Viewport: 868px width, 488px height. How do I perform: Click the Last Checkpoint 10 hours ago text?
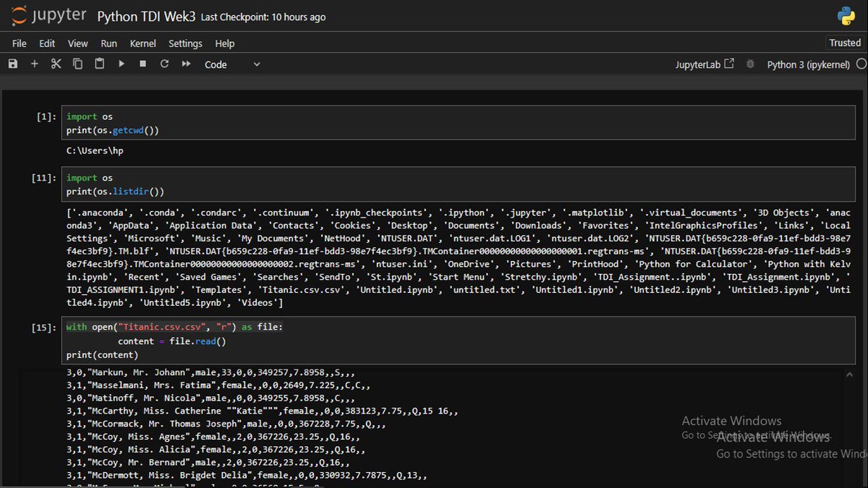pyautogui.click(x=263, y=17)
